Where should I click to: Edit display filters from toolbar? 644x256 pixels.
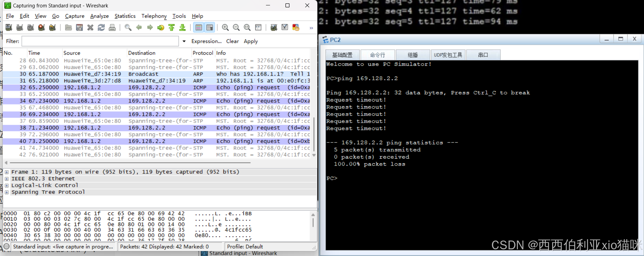tap(285, 28)
